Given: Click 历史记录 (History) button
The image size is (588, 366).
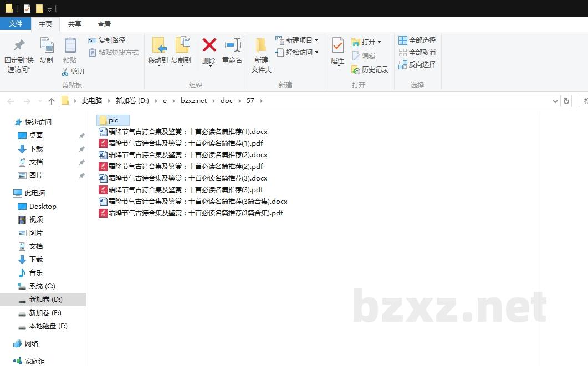Looking at the screenshot, I should pyautogui.click(x=370, y=70).
